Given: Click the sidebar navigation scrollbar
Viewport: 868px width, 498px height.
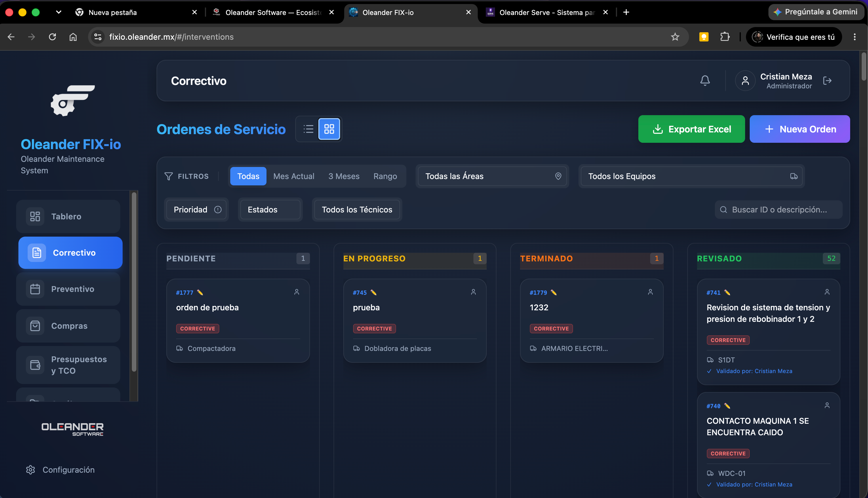Looking at the screenshot, I should 134,282.
